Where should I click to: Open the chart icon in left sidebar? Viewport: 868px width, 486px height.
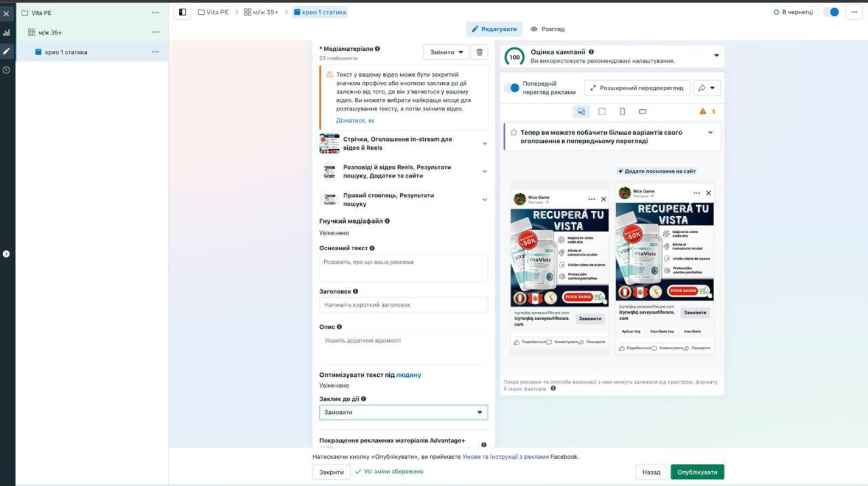pos(7,33)
